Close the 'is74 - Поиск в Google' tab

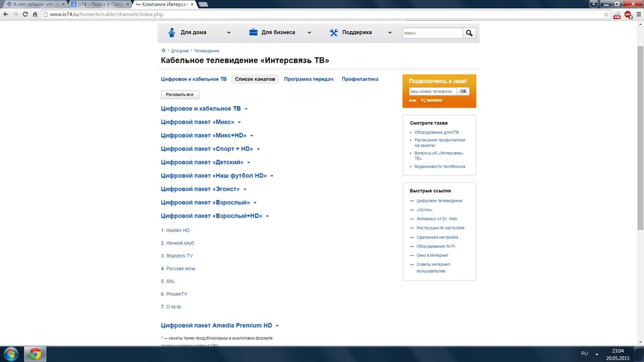(128, 4)
